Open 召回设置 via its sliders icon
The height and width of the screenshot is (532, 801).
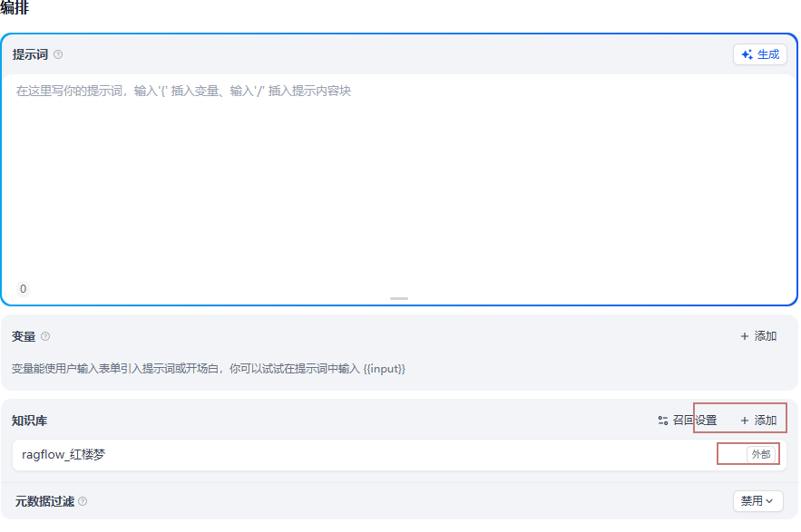pyautogui.click(x=661, y=419)
